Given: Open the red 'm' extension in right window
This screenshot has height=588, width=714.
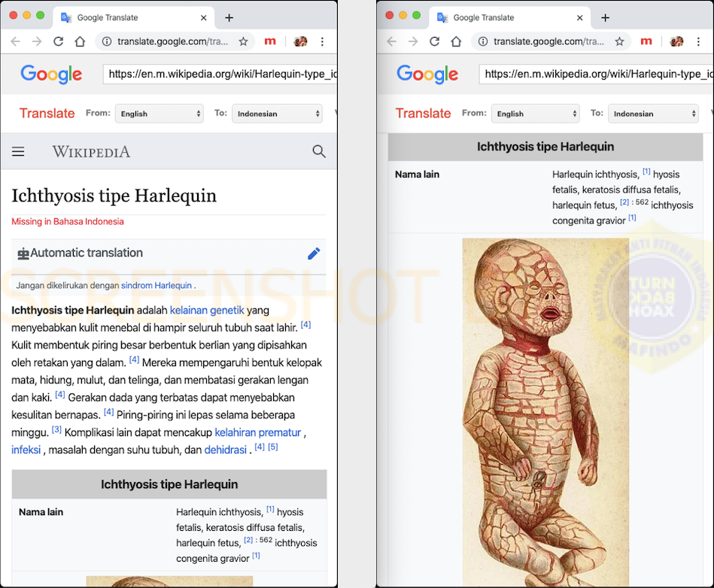Looking at the screenshot, I should [x=646, y=41].
